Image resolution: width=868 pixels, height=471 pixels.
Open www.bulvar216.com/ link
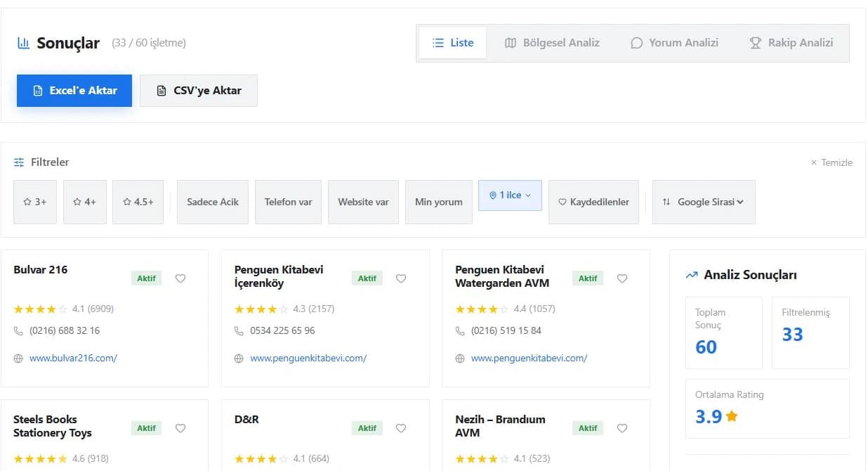click(x=73, y=359)
